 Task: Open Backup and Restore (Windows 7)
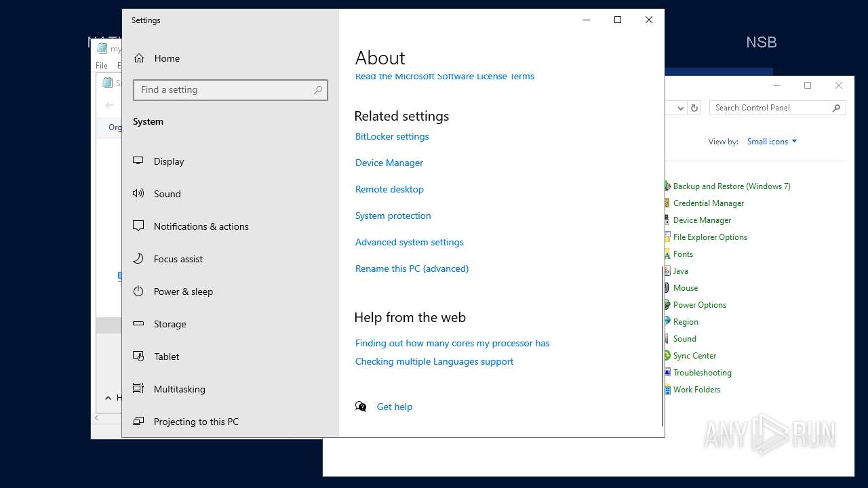click(x=732, y=186)
